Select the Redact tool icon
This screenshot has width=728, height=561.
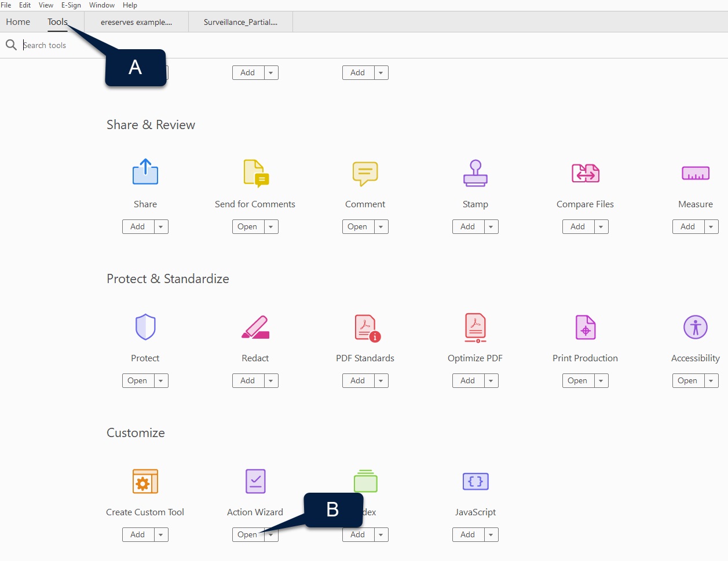[x=255, y=327]
